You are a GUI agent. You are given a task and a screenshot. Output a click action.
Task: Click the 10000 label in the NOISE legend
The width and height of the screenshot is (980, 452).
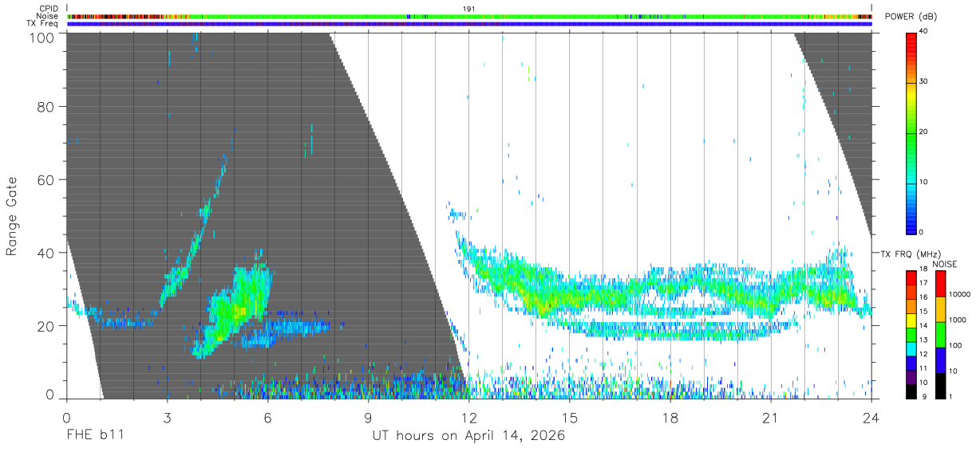point(959,294)
